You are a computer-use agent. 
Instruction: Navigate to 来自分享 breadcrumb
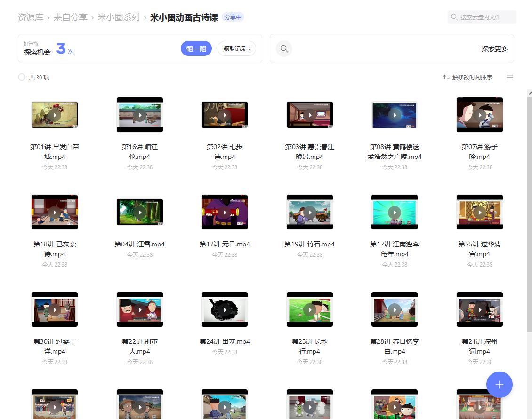(x=70, y=17)
